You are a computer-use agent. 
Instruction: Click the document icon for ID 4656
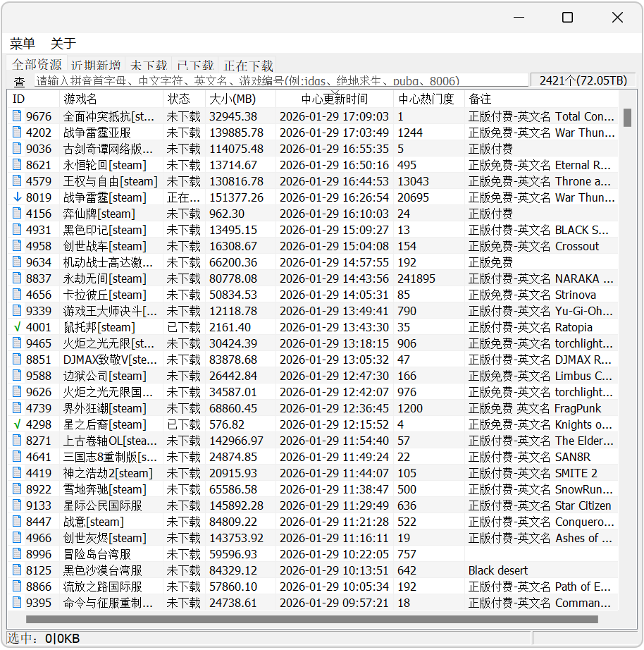click(x=17, y=294)
